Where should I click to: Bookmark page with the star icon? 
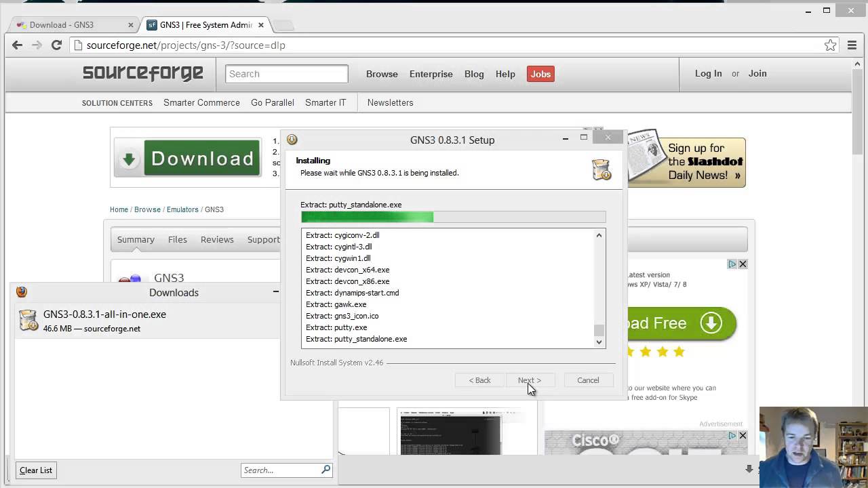[830, 45]
